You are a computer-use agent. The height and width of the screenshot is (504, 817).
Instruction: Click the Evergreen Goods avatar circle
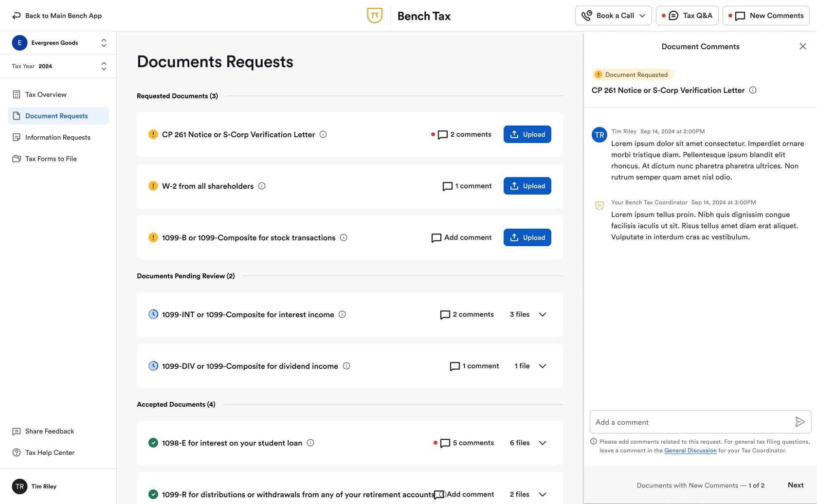click(19, 43)
